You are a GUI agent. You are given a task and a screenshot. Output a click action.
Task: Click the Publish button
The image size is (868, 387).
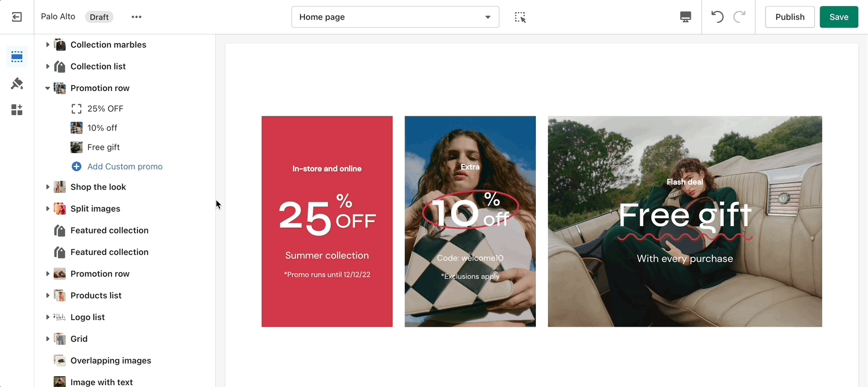790,17
